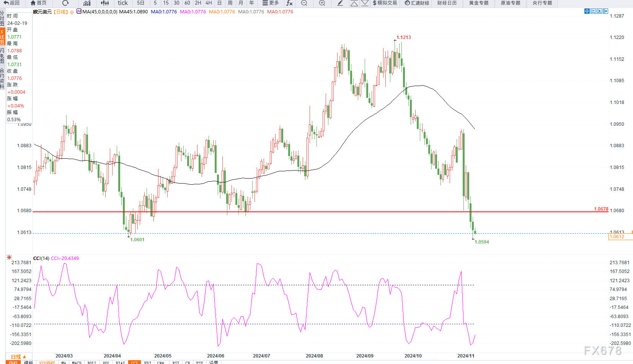Select the pencil drawing tool

pyautogui.click(x=340, y=3)
